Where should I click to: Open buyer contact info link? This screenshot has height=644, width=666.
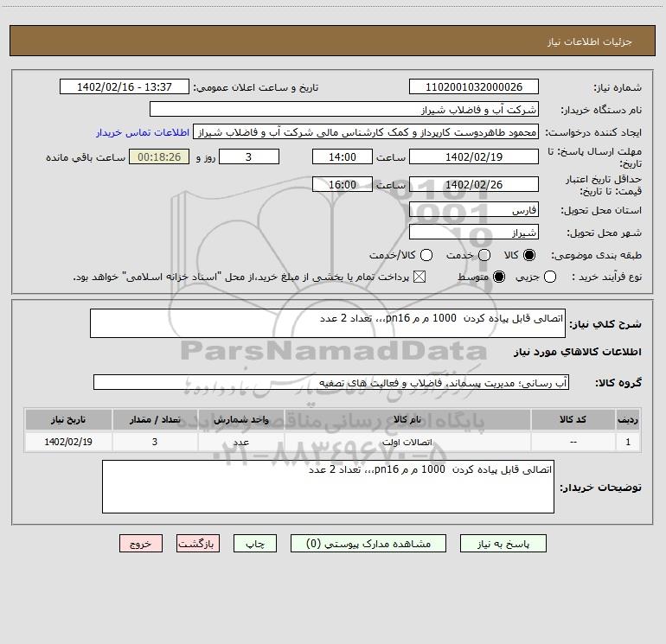click(x=143, y=132)
